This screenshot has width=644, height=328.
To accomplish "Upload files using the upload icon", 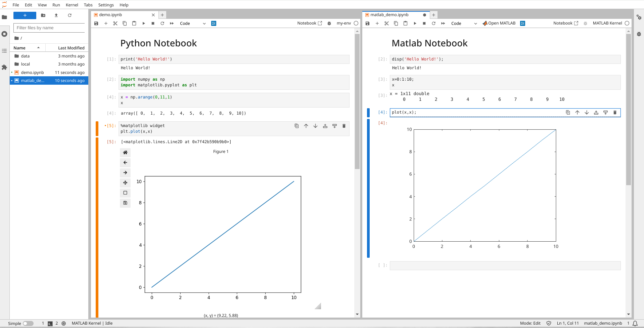I will tap(56, 15).
